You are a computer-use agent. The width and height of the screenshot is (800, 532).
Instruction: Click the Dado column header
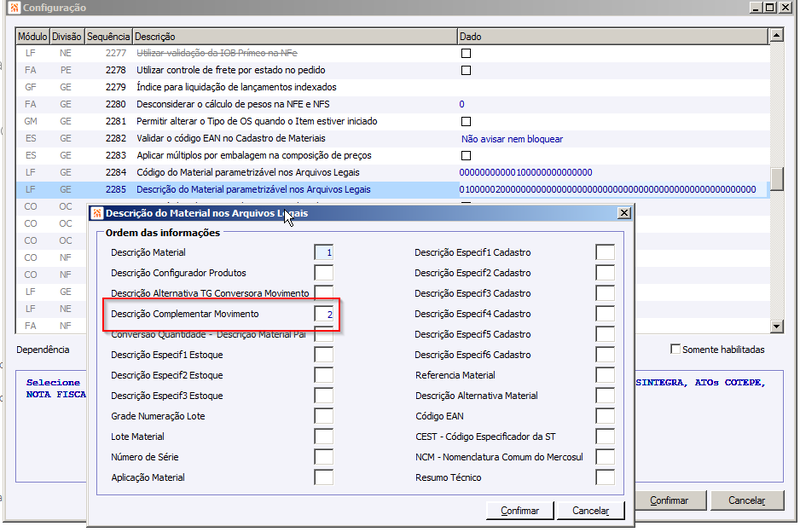612,37
